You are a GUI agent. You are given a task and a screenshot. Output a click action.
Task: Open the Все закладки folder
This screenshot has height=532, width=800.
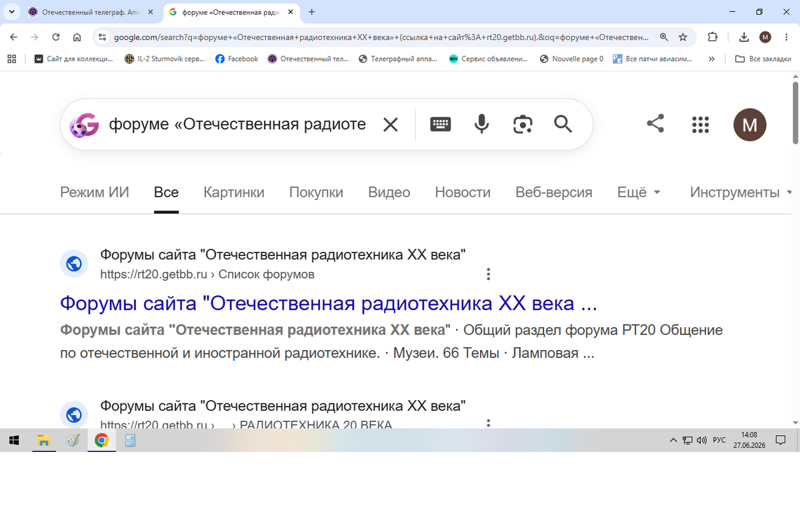pyautogui.click(x=763, y=59)
